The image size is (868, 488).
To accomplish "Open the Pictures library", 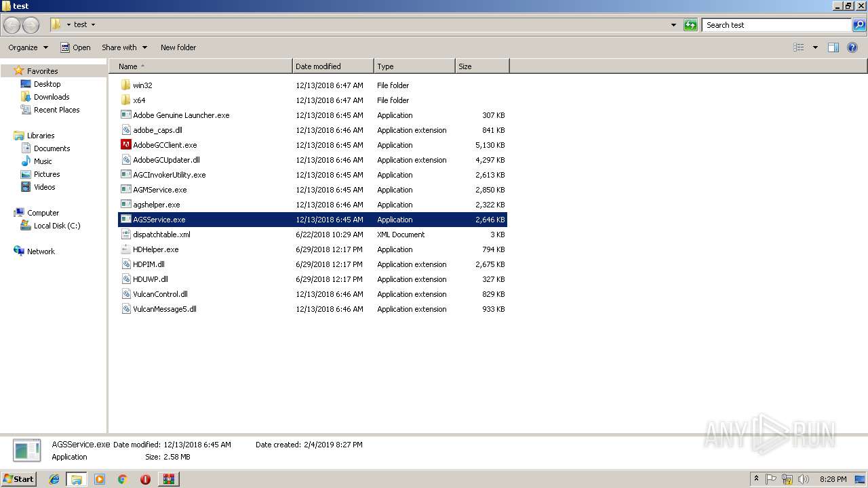I will tap(47, 174).
